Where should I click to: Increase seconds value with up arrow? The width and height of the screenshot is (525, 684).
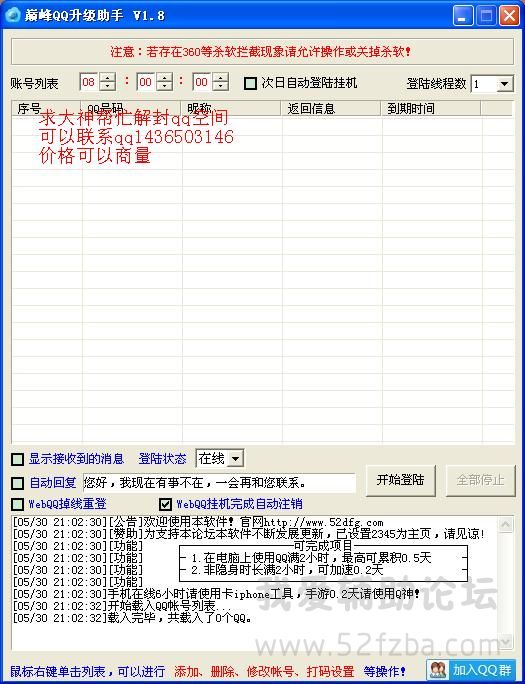221,78
